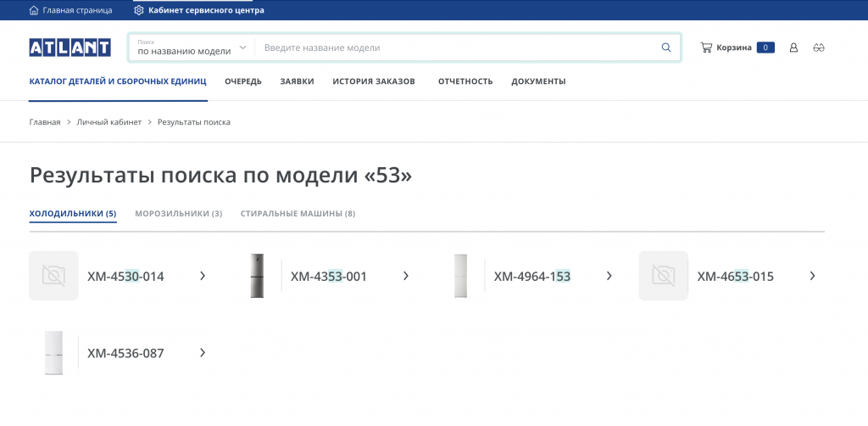Click the XM-4353-001 refrigerator thumbnail
The image size is (868, 426).
pyautogui.click(x=258, y=276)
